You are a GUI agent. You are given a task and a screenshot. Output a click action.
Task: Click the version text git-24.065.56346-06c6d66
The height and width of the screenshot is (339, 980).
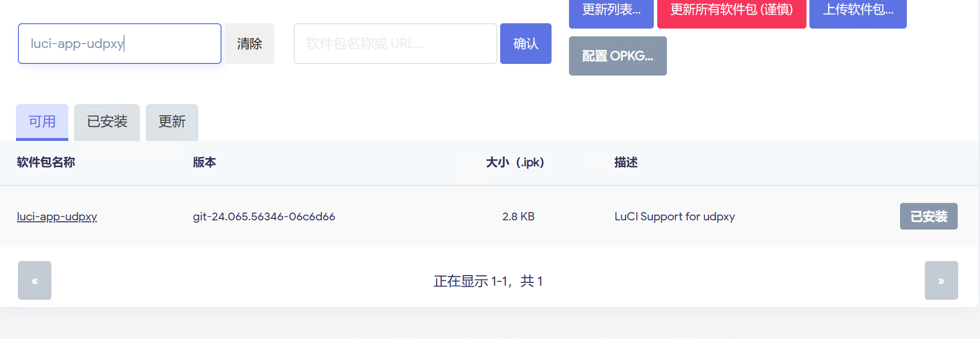click(264, 216)
